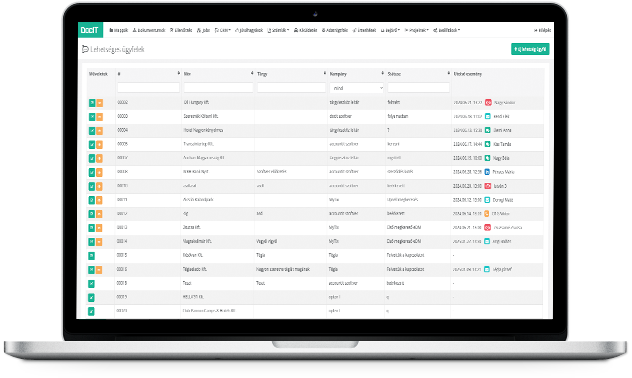Screen dimensions: 632x378
Task: Open the mappák menu item
Action: point(119,30)
